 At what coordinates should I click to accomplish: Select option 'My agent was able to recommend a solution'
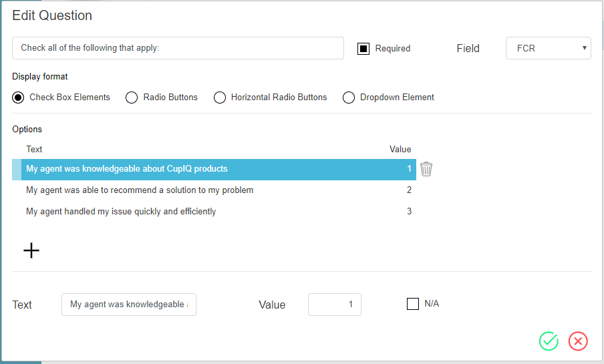(x=140, y=190)
